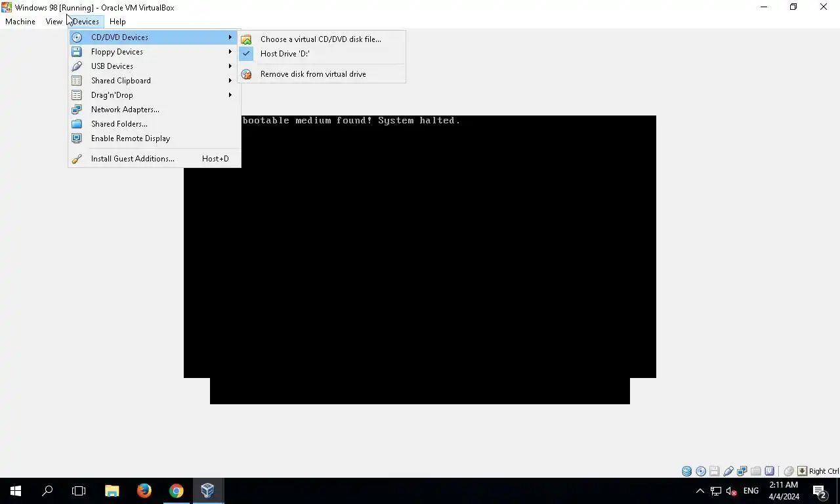The width and height of the screenshot is (840, 504).
Task: Click the floppy status bar icon
Action: click(715, 471)
